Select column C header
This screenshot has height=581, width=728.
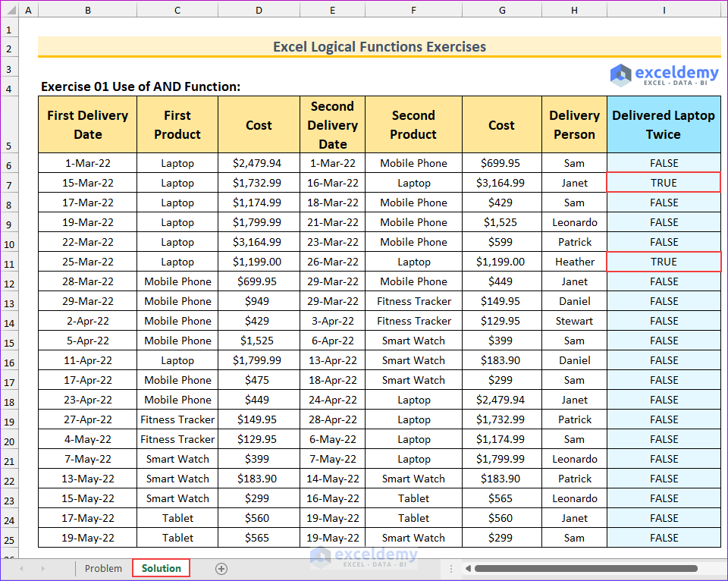point(177,10)
